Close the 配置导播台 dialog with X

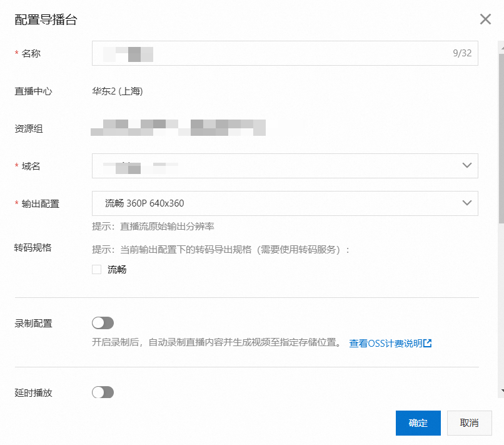pyautogui.click(x=485, y=19)
